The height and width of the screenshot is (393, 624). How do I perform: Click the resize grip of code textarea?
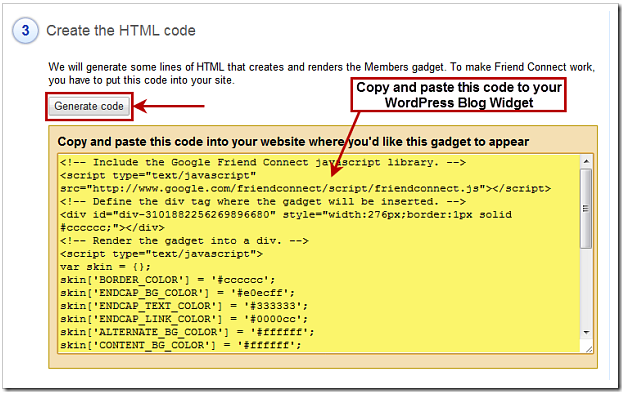pyautogui.click(x=589, y=349)
